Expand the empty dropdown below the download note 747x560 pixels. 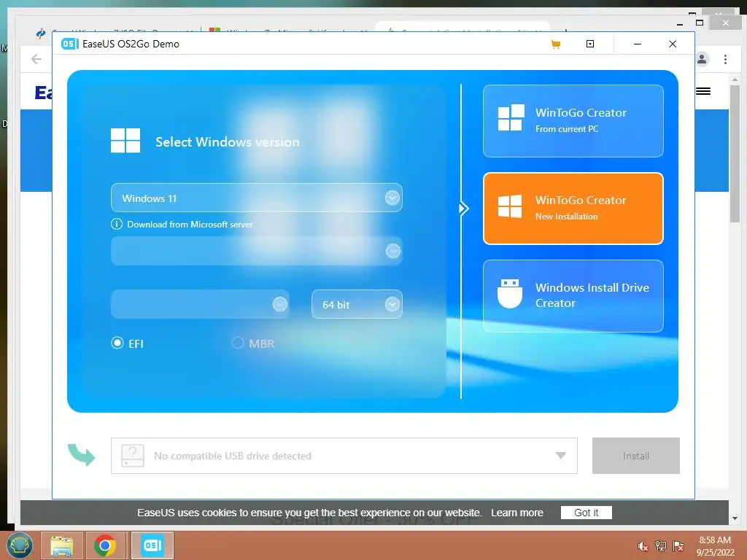(x=257, y=251)
